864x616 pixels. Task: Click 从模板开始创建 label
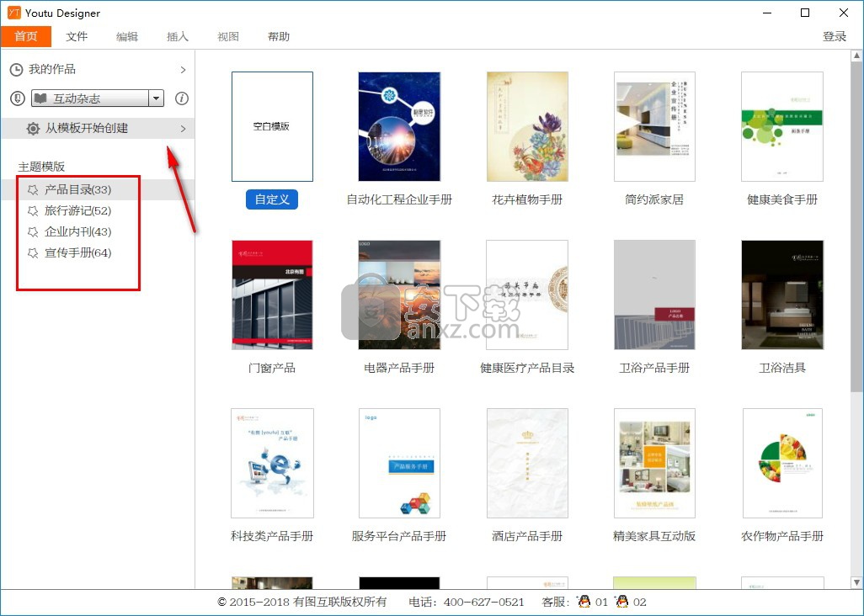(87, 128)
